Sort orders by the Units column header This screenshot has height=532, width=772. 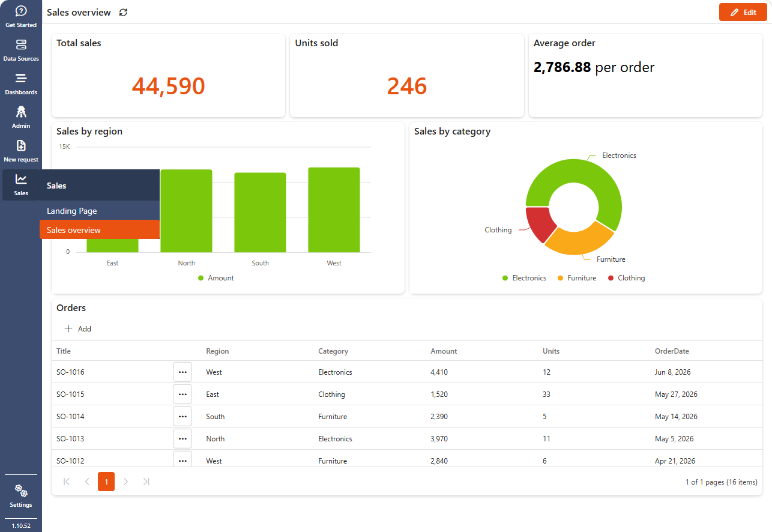point(551,351)
